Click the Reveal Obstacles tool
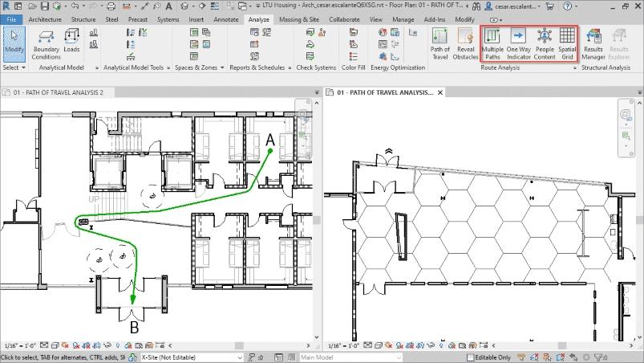The width and height of the screenshot is (644, 363). [465, 43]
